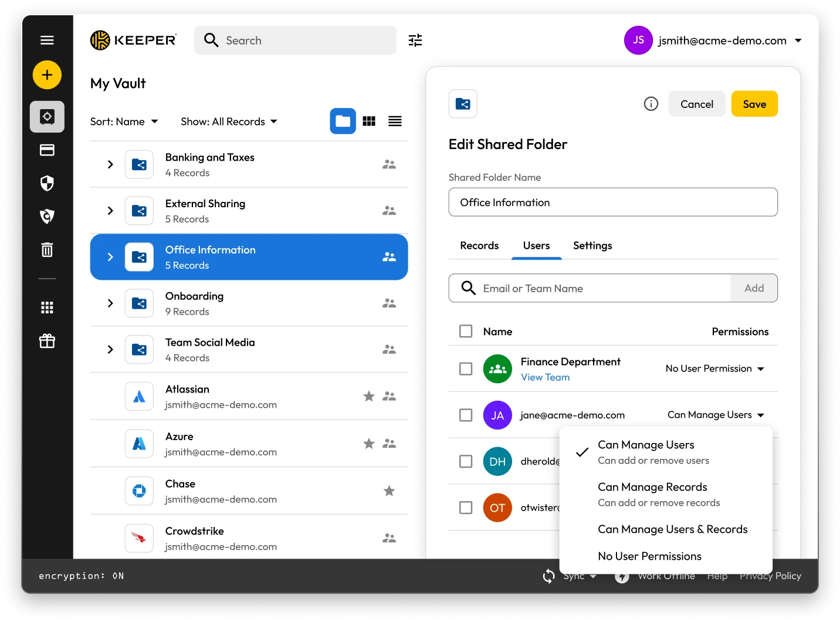Click the Cancel button
840x622 pixels.
[x=697, y=104]
